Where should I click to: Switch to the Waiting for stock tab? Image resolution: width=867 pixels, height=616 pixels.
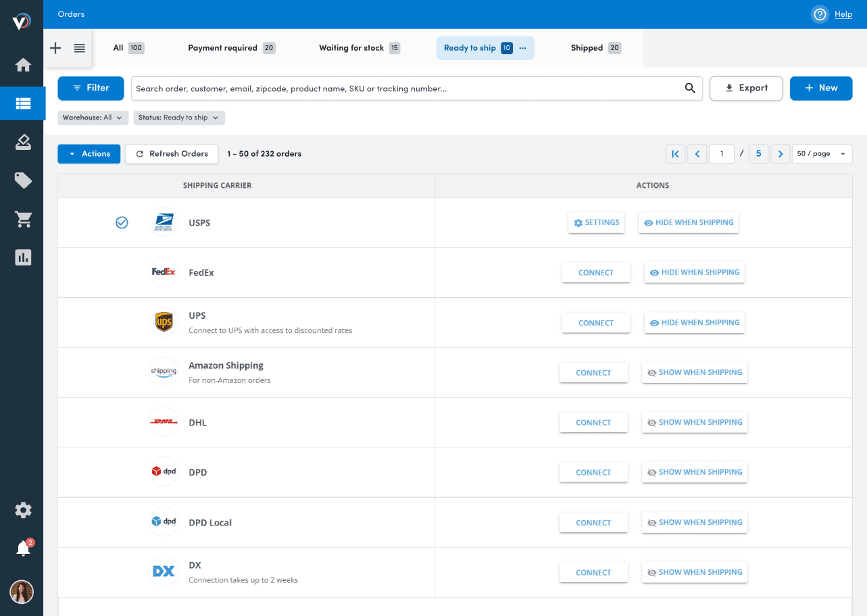pos(359,48)
